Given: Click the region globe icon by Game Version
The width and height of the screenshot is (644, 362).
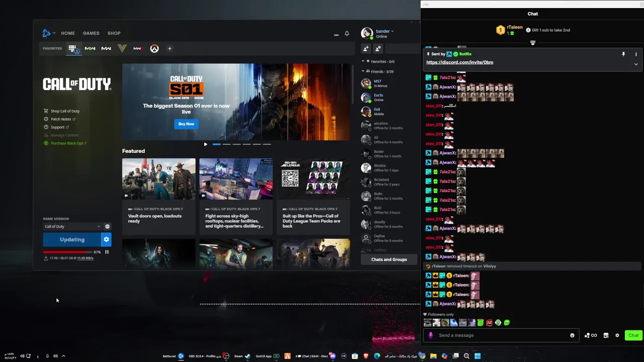Looking at the screenshot, I should click(107, 226).
